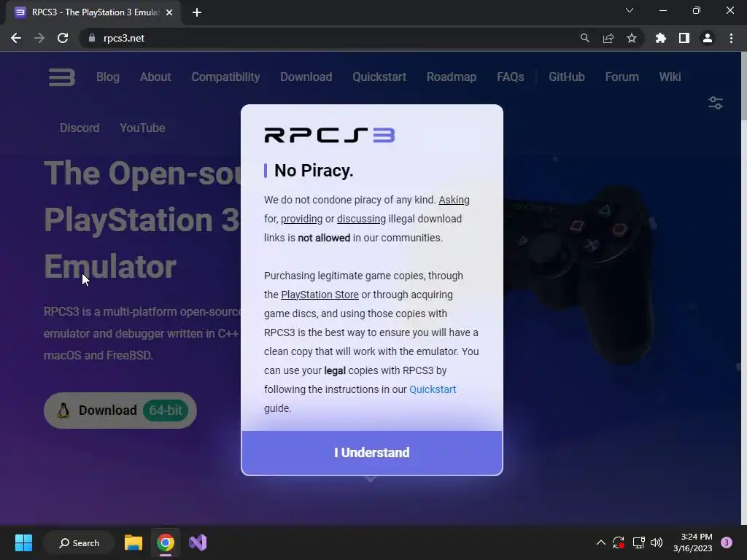Click the share page icon
The height and width of the screenshot is (560, 747).
(608, 38)
